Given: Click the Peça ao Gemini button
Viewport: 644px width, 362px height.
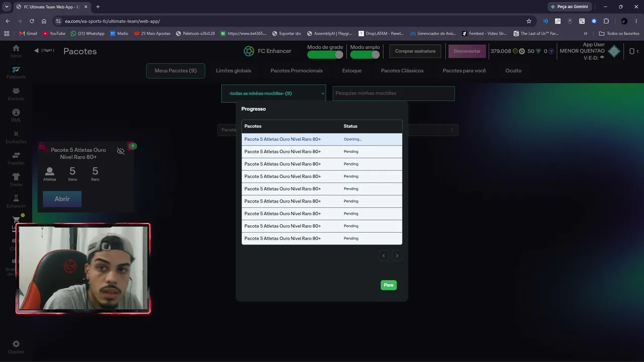Looking at the screenshot, I should point(569,7).
